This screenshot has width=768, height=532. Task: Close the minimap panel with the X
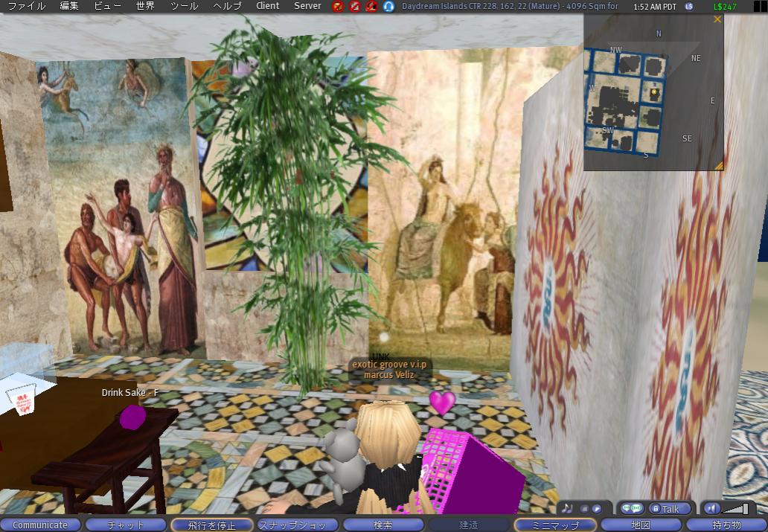pos(717,19)
